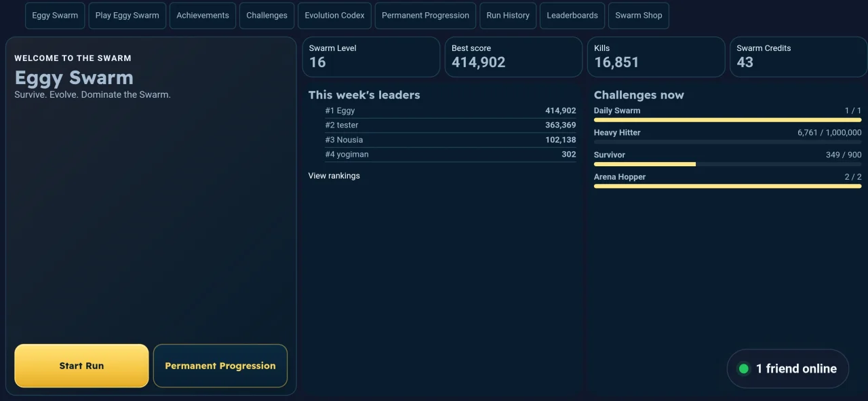Open the Challenges tab
Image resolution: width=868 pixels, height=401 pixels.
267,16
